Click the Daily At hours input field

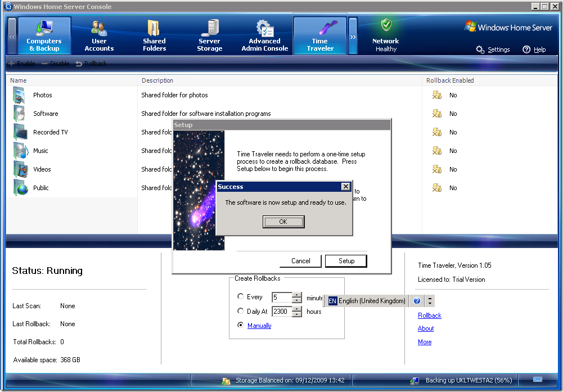point(282,312)
